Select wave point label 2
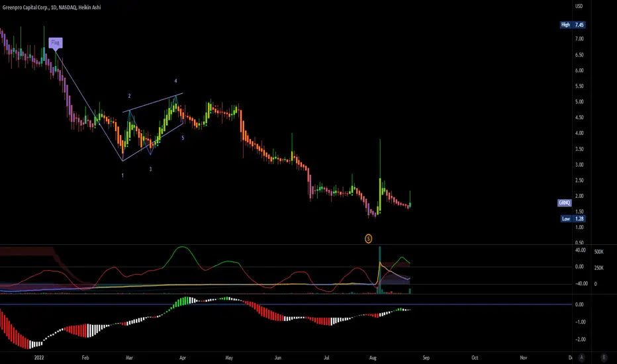 130,96
